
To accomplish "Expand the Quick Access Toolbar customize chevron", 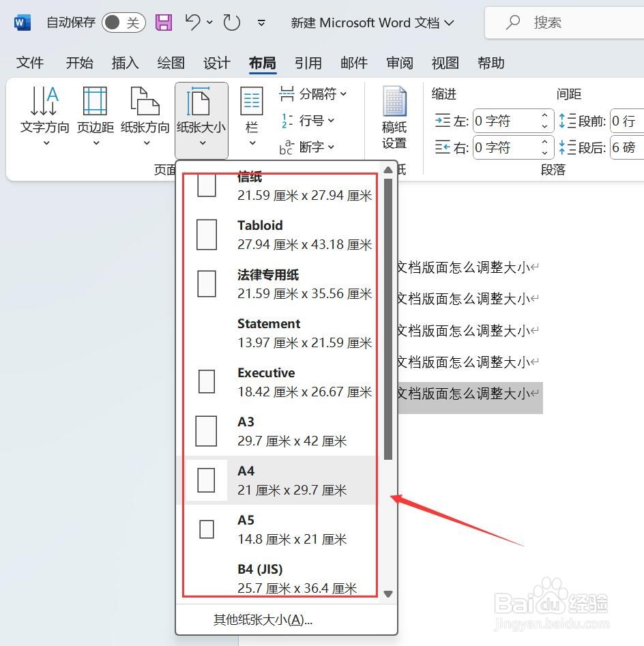I will click(x=261, y=23).
